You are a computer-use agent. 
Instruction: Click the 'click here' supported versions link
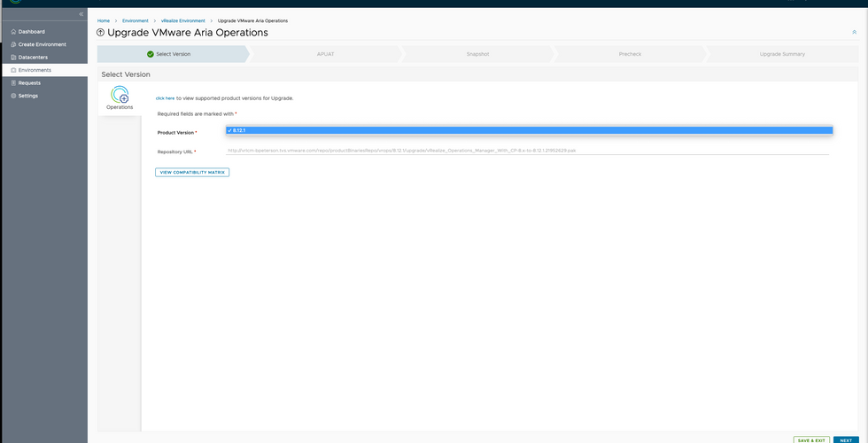point(165,98)
